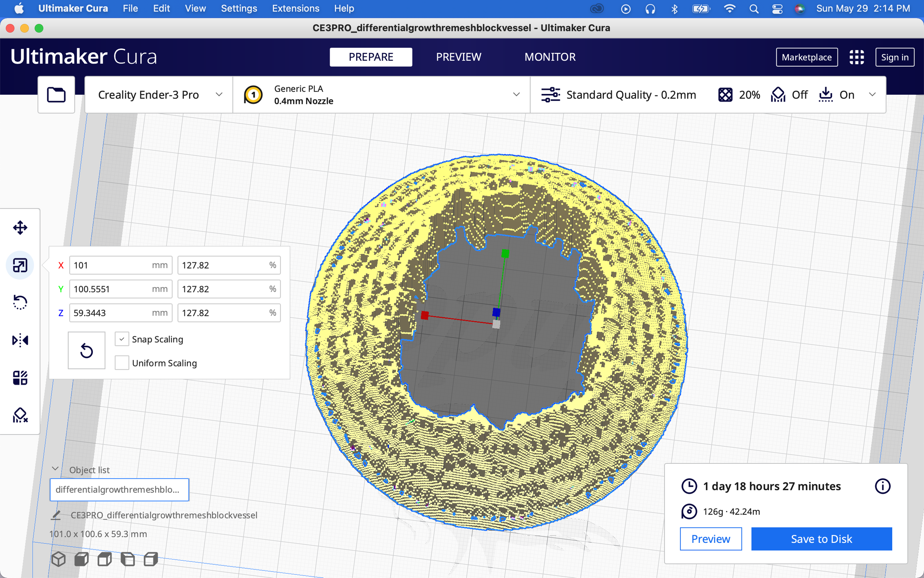Open the Generic PLA material dropdown
This screenshot has width=924, height=578.
pyautogui.click(x=381, y=94)
